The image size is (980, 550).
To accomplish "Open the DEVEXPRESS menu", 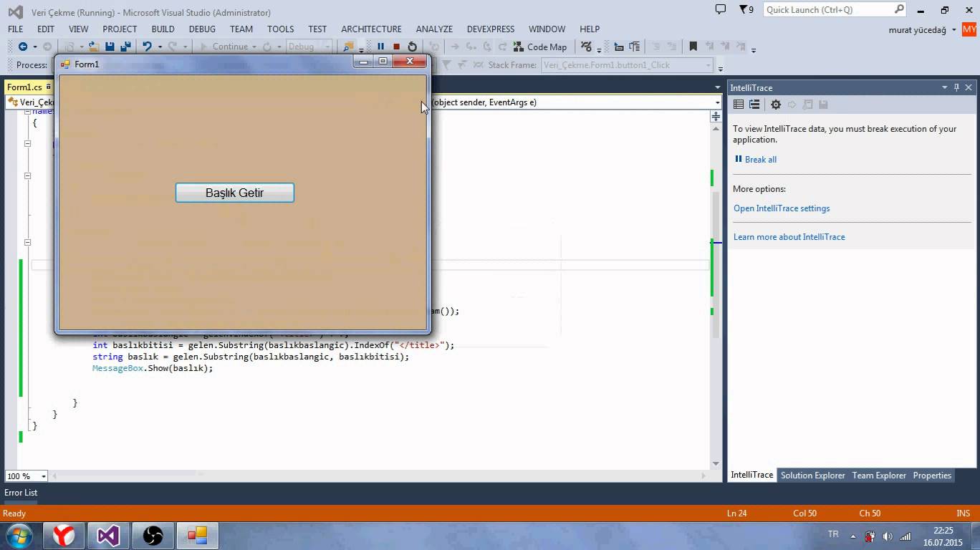I will pos(491,29).
